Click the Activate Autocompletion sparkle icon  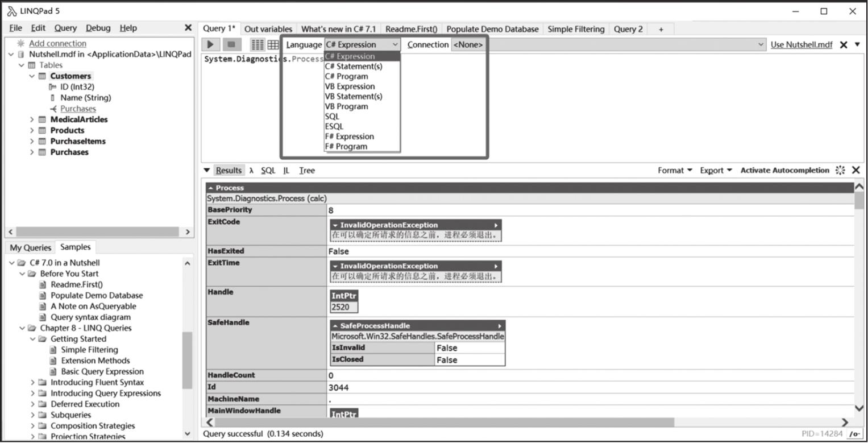click(840, 170)
